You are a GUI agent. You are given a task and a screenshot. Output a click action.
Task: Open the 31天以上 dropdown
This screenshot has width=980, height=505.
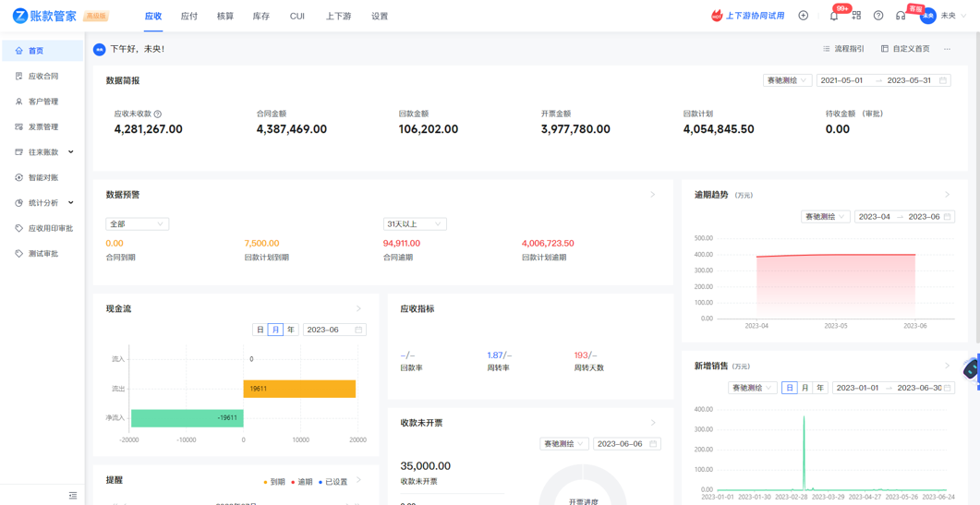pyautogui.click(x=415, y=223)
